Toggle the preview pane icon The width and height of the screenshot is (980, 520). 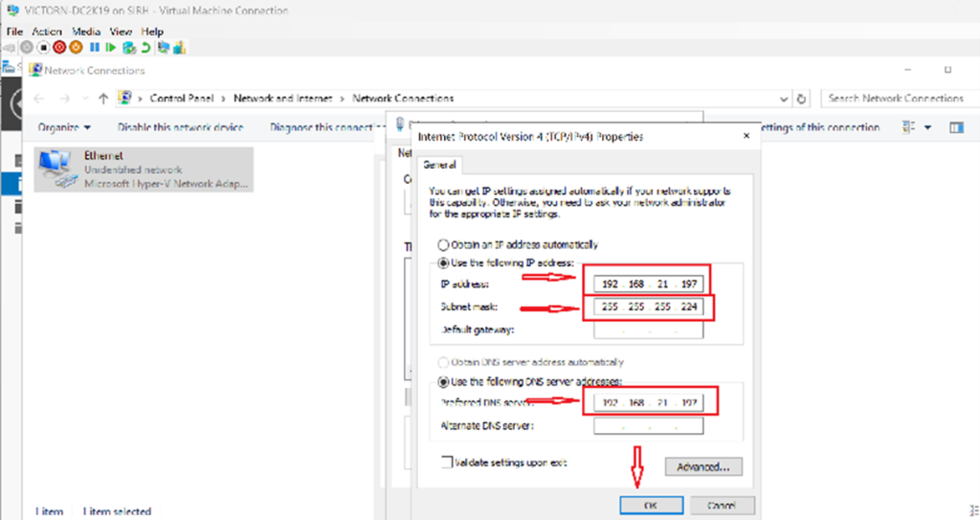[x=955, y=127]
